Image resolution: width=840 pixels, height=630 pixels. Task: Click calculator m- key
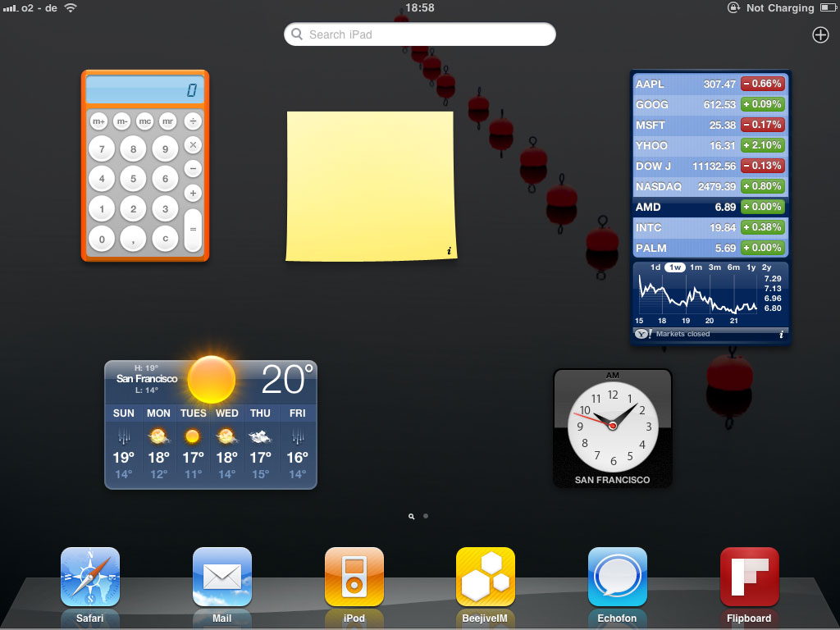click(122, 121)
